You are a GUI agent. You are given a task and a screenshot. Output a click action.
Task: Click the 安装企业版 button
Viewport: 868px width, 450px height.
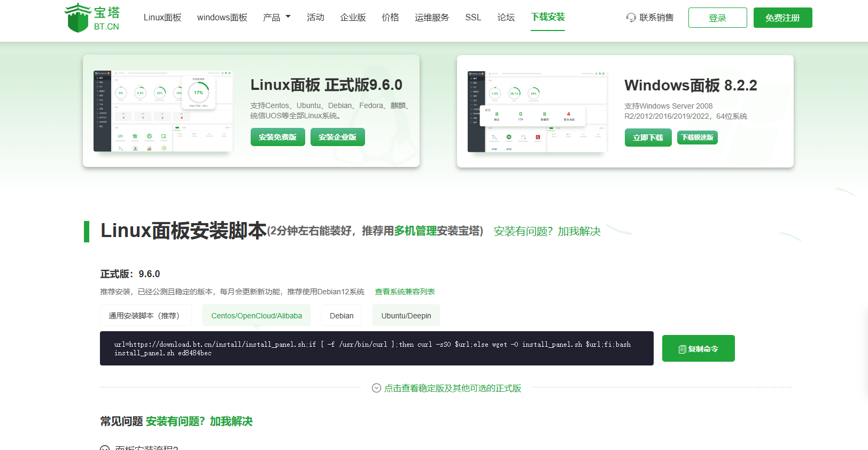338,137
